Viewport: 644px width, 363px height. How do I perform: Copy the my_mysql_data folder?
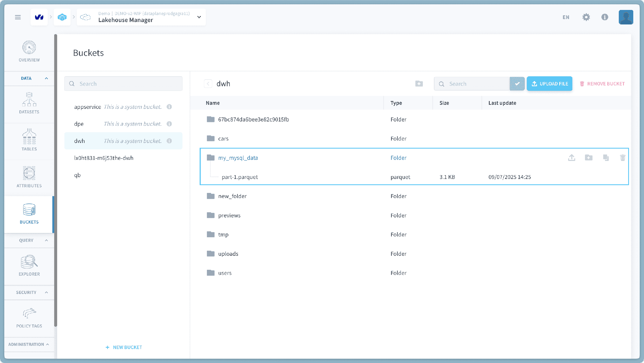[606, 158]
